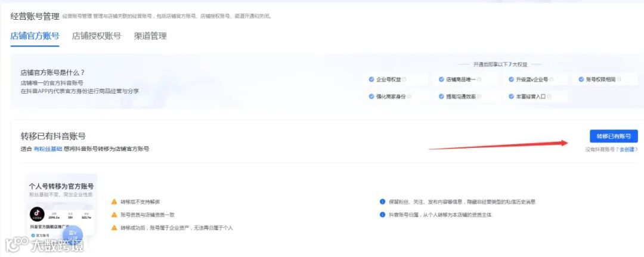Screen dimensions: 644x257
Task: Click the chevron after 去创建
Action: pyautogui.click(x=636, y=150)
